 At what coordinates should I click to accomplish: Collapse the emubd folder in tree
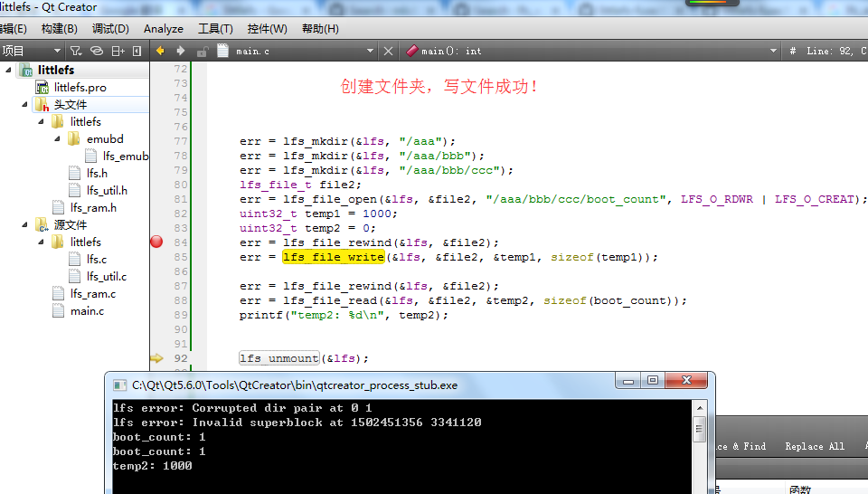click(x=57, y=139)
